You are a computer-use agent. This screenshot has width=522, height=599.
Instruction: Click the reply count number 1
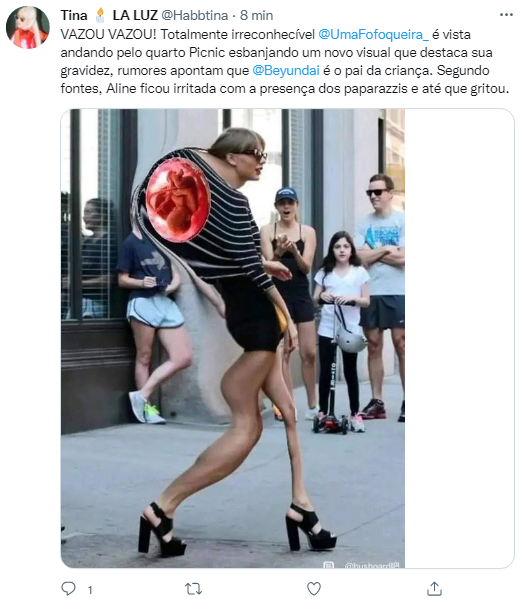90,590
